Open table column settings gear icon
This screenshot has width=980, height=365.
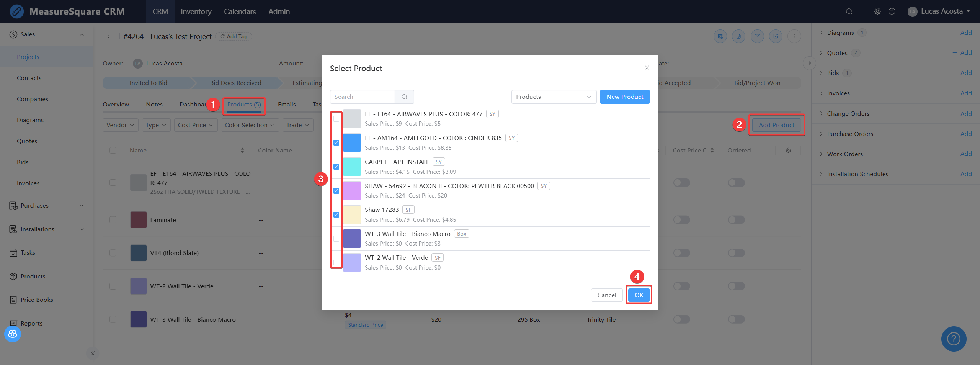pyautogui.click(x=788, y=151)
